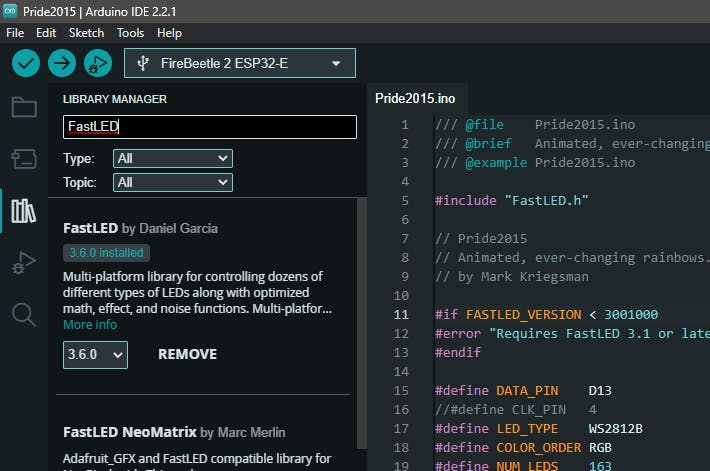Open the Topic filter dropdown

pyautogui.click(x=172, y=183)
